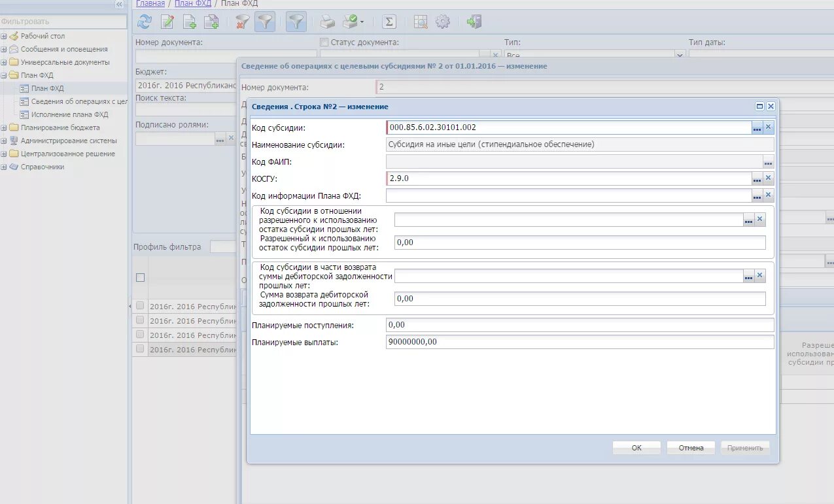Click the printer icon in the toolbar
This screenshot has width=834, height=504.
click(x=328, y=22)
